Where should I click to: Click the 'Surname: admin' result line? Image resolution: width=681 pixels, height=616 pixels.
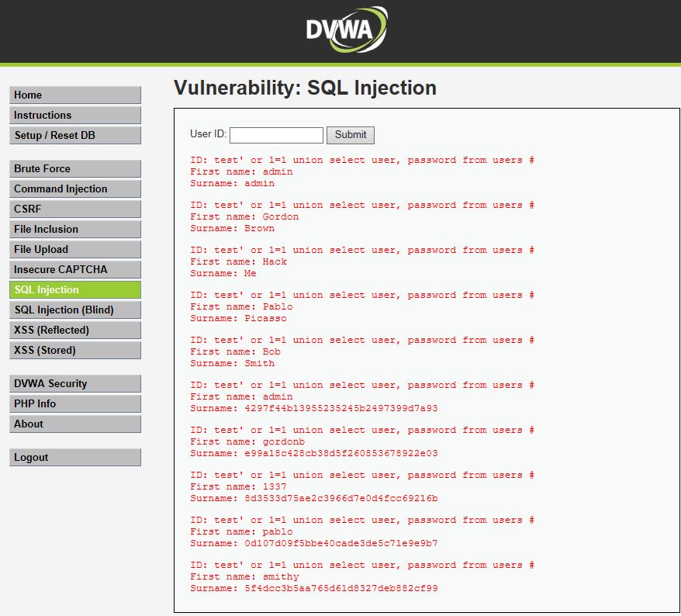(x=233, y=183)
